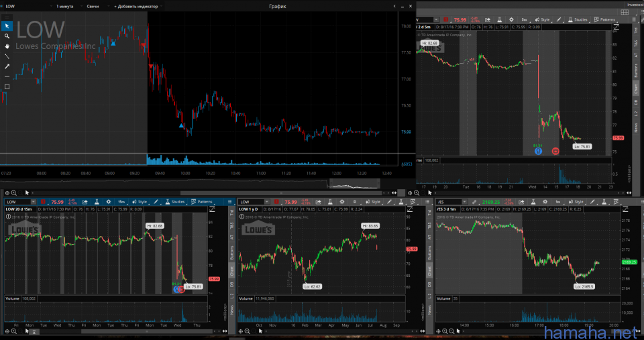Image resolution: width=644 pixels, height=340 pixels.
Task: Select the rectangle drawing tool
Action: [x=7, y=87]
